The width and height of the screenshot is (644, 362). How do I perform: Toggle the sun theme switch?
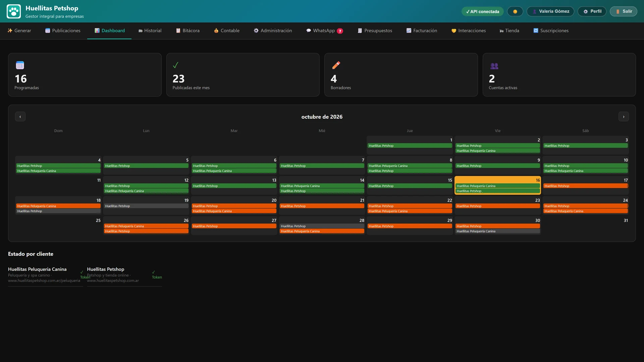tap(515, 11)
